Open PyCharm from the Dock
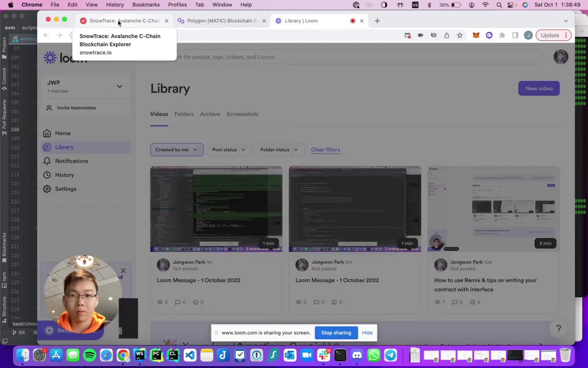Viewport: 588px width, 368px height. [x=156, y=355]
